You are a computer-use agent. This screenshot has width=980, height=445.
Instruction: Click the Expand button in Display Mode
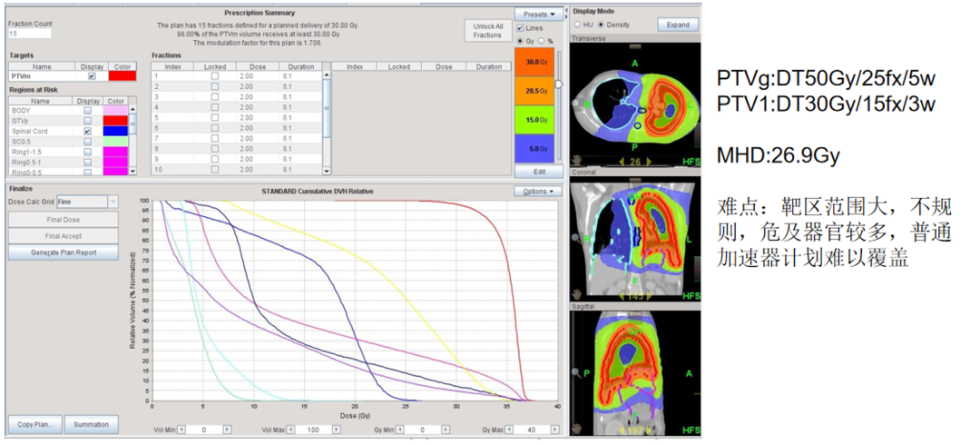point(677,25)
